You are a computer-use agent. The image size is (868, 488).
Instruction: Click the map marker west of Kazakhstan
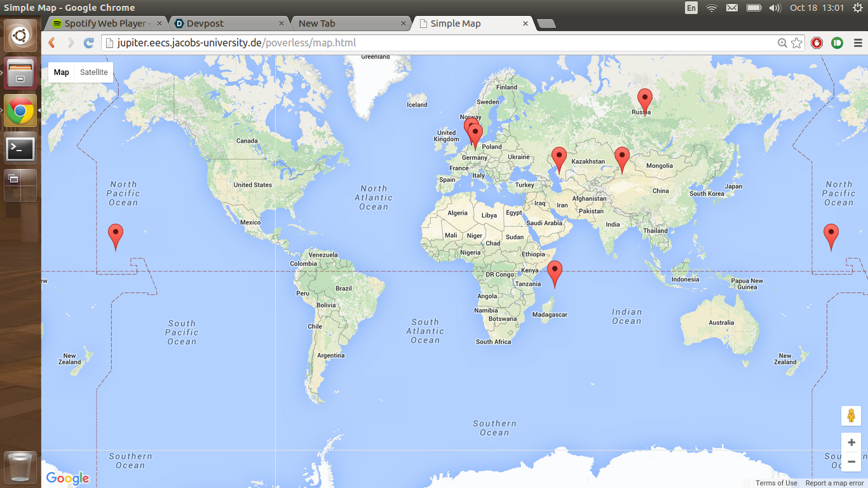559,160
